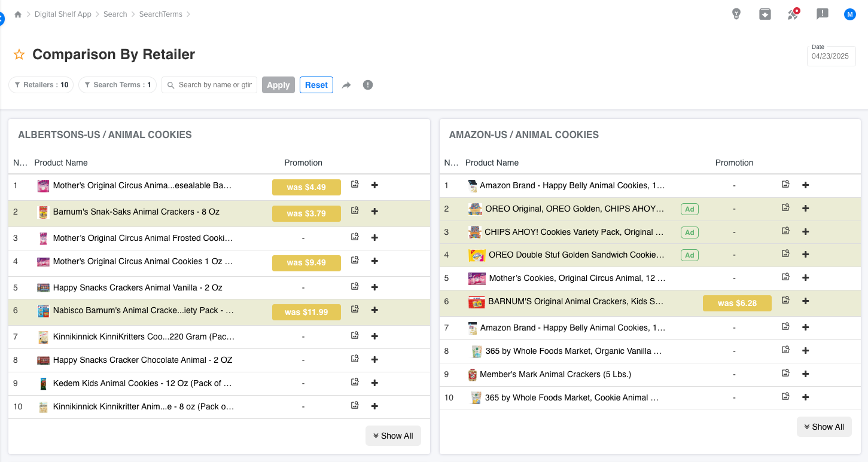Click the Reset button
The width and height of the screenshot is (868, 462).
click(x=316, y=85)
